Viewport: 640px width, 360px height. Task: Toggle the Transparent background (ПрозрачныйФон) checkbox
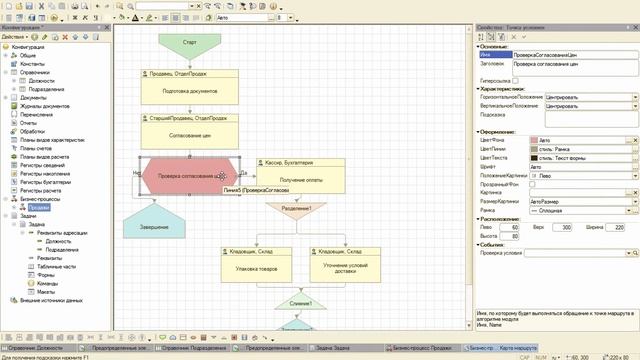(532, 184)
